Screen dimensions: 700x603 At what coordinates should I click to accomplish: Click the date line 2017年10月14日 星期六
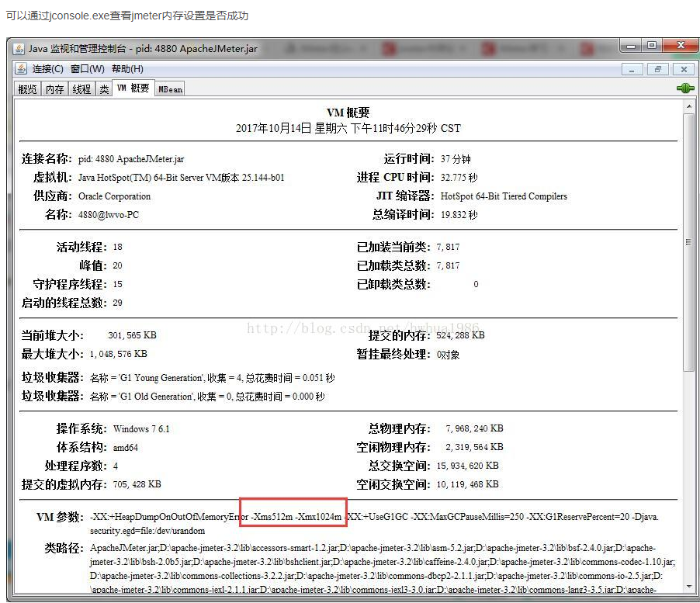[292, 129]
